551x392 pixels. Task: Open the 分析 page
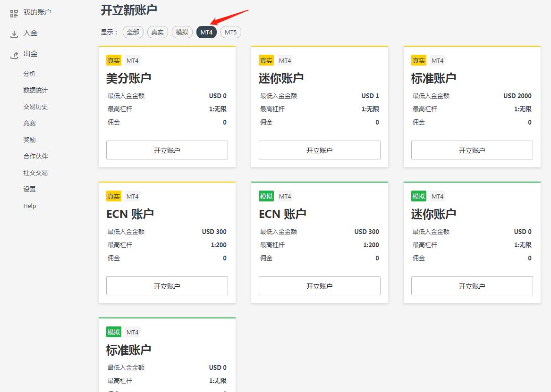(29, 74)
